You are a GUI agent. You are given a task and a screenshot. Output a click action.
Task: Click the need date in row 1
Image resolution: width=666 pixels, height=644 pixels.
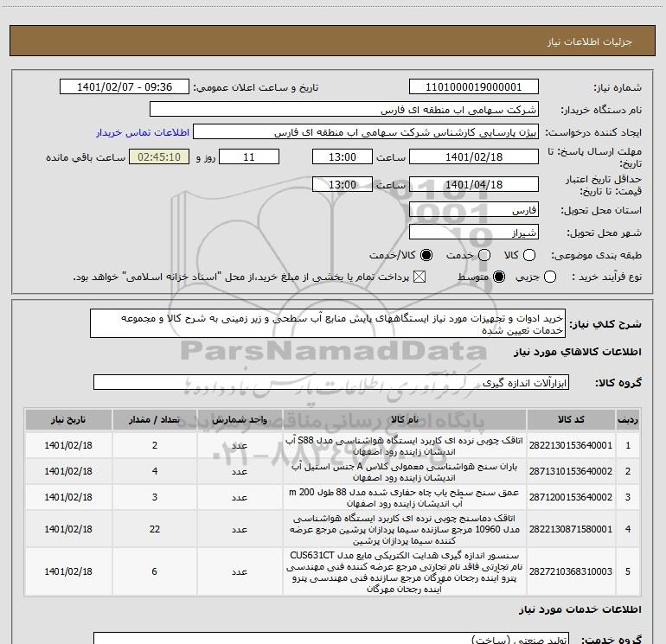coord(68,445)
